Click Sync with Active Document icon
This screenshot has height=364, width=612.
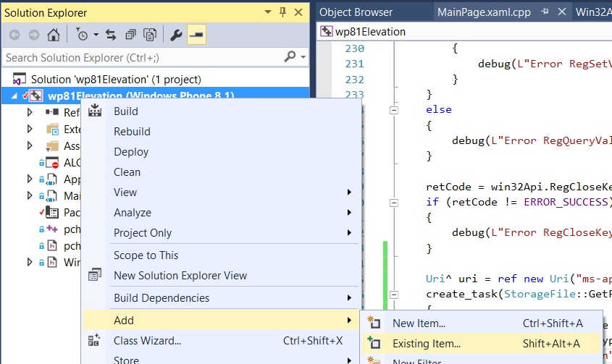111,35
